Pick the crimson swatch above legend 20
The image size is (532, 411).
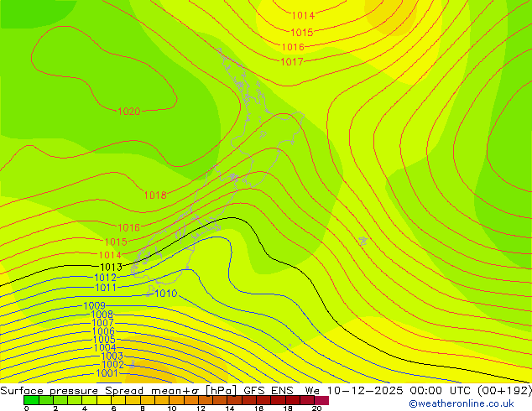(x=321, y=400)
